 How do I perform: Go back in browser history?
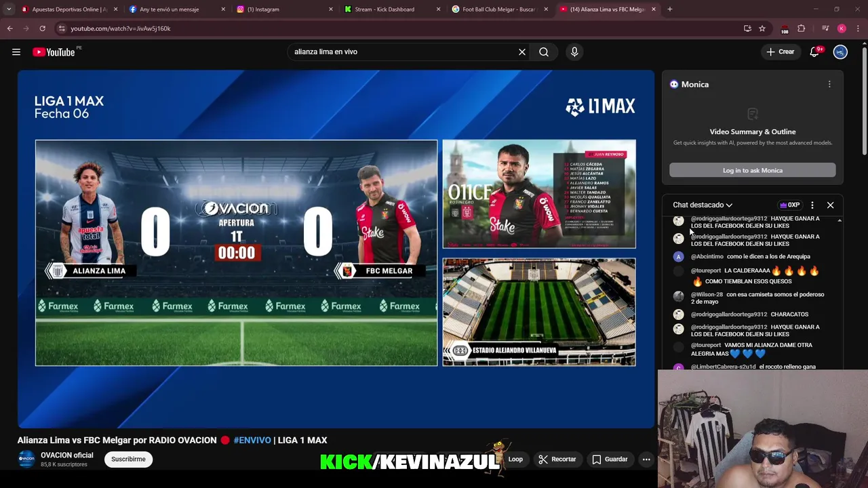[9, 28]
